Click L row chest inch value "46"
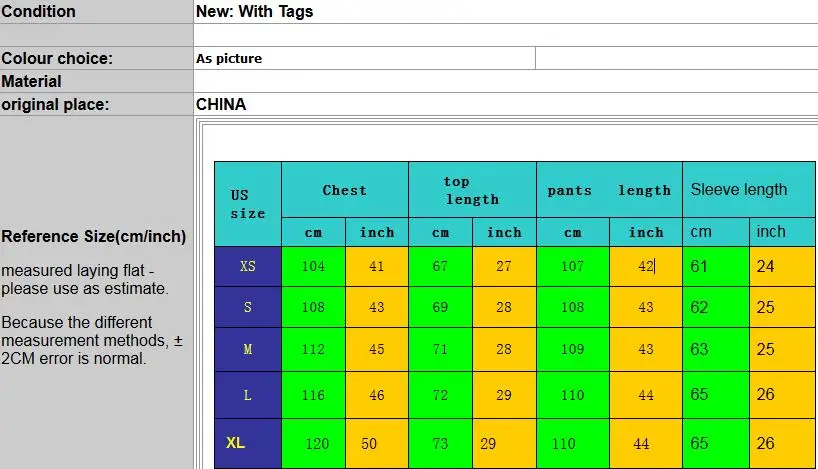This screenshot has height=469, width=818. pyautogui.click(x=377, y=395)
